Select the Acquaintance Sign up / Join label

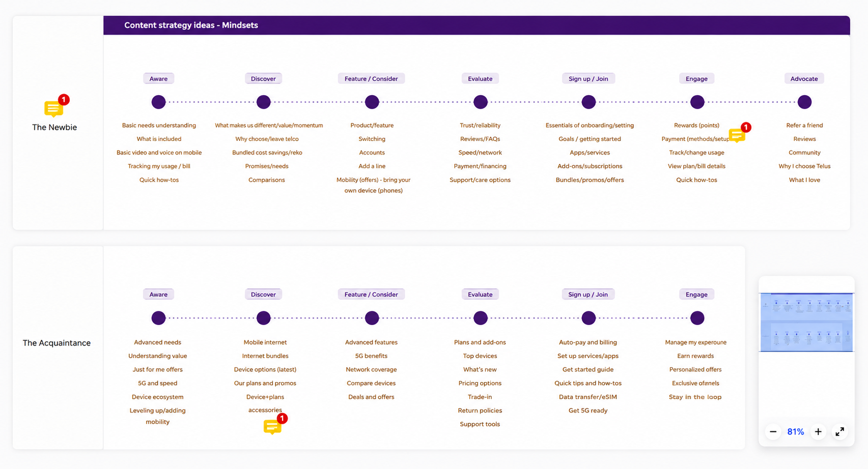[588, 295]
